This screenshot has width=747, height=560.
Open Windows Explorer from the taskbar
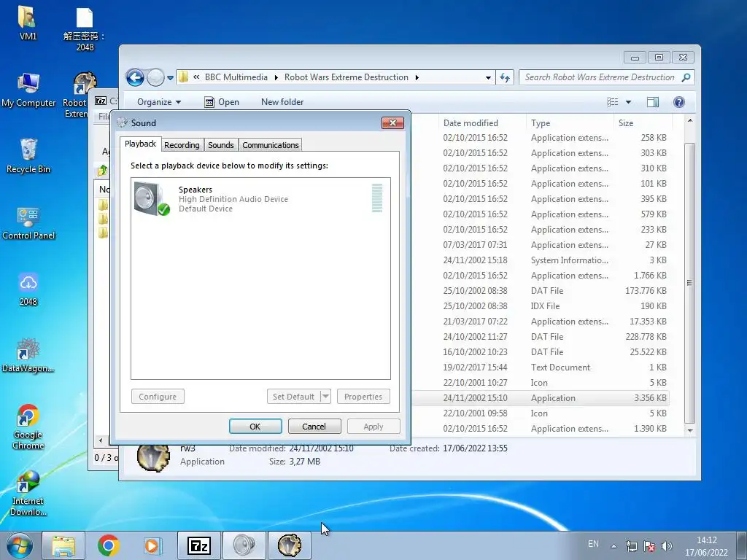63,545
